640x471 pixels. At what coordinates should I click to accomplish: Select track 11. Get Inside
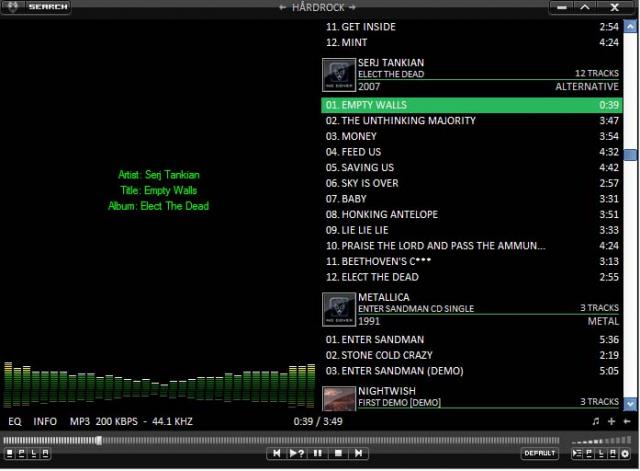click(471, 27)
